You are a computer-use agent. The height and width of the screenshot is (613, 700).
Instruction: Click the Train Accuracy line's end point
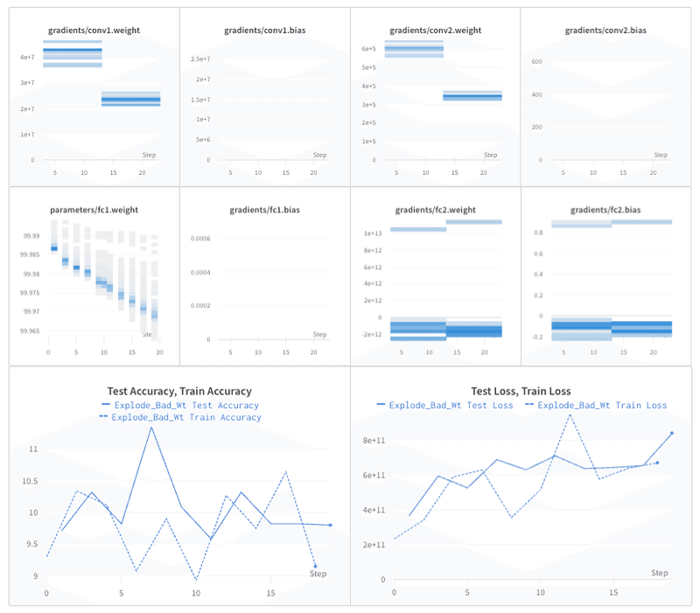pyautogui.click(x=315, y=566)
